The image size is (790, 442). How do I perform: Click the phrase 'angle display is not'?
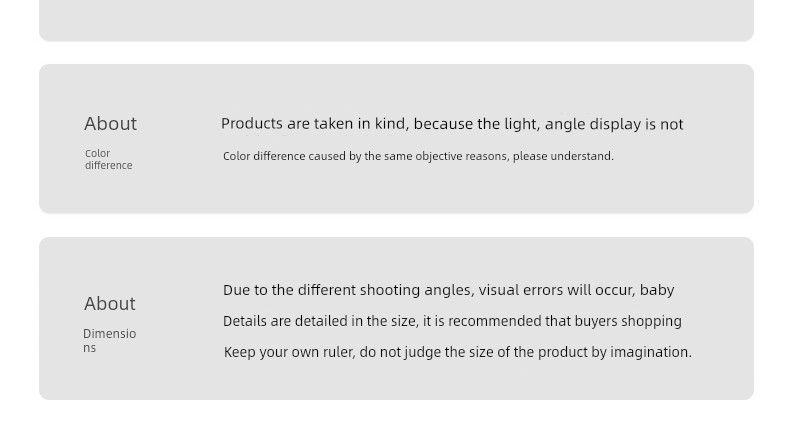(614, 124)
